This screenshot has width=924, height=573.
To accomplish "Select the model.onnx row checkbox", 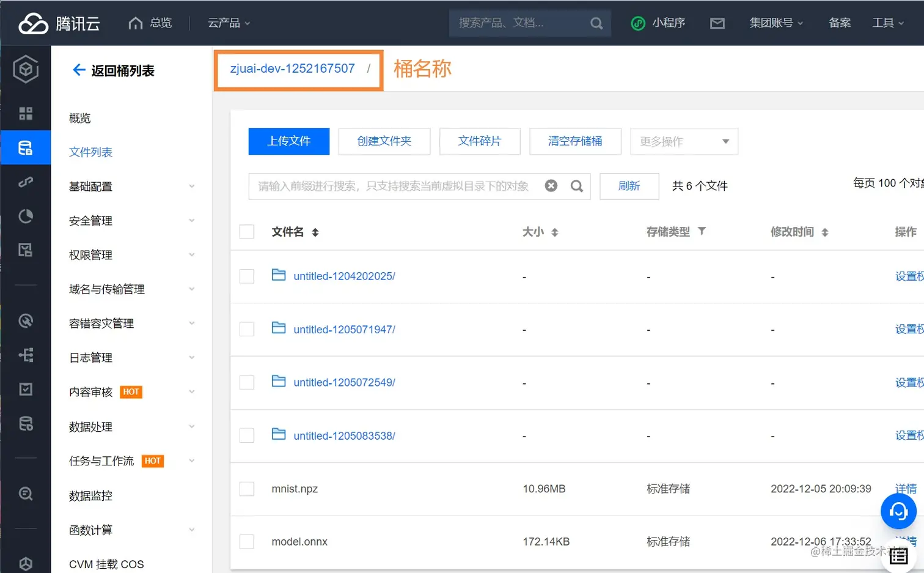I will click(x=247, y=542).
